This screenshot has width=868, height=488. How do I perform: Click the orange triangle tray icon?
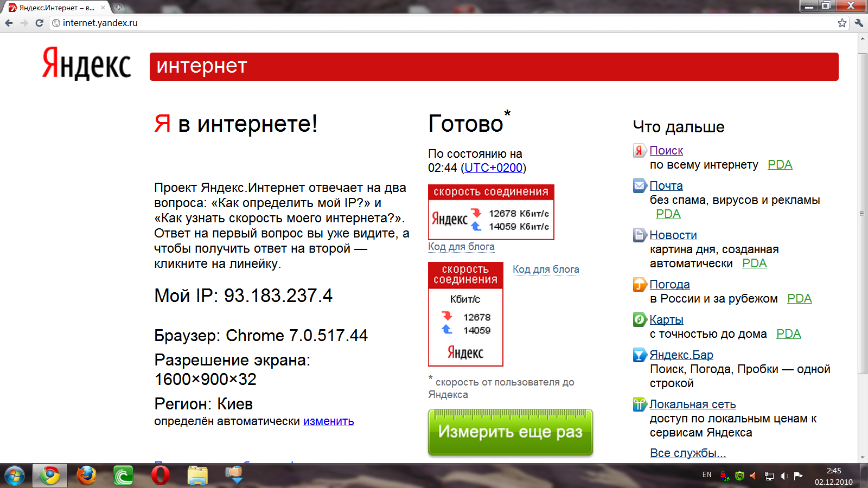753,476
